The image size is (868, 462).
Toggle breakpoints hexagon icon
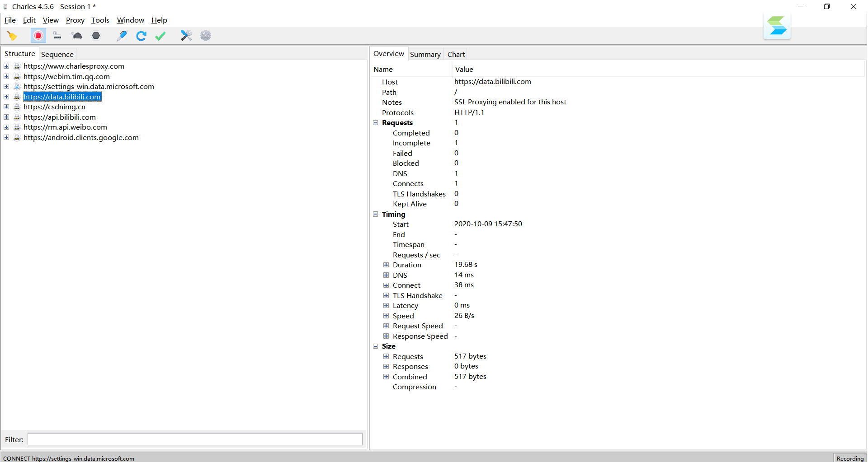click(x=96, y=36)
